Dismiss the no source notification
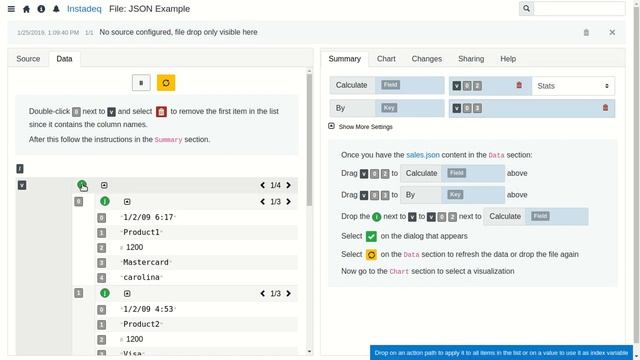Image resolution: width=640 pixels, height=360 pixels. 612,32
